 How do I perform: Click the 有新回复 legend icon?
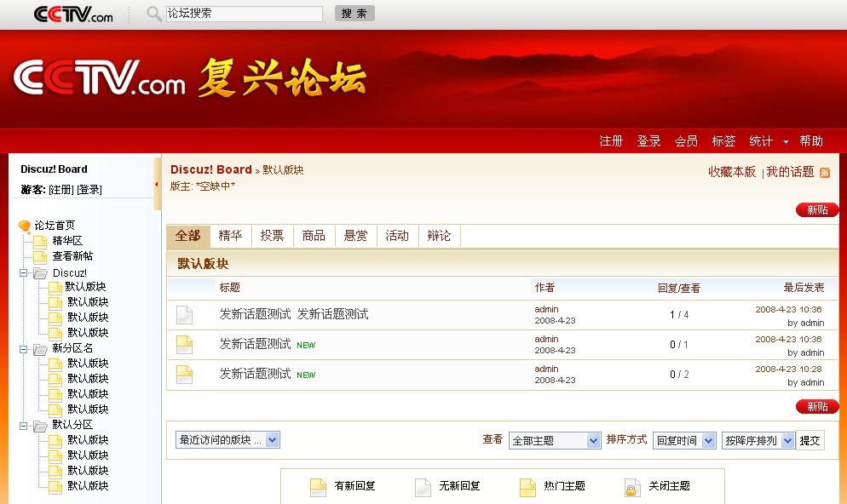coord(318,487)
